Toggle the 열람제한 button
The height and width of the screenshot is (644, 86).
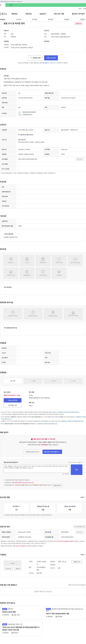(x=17, y=568)
